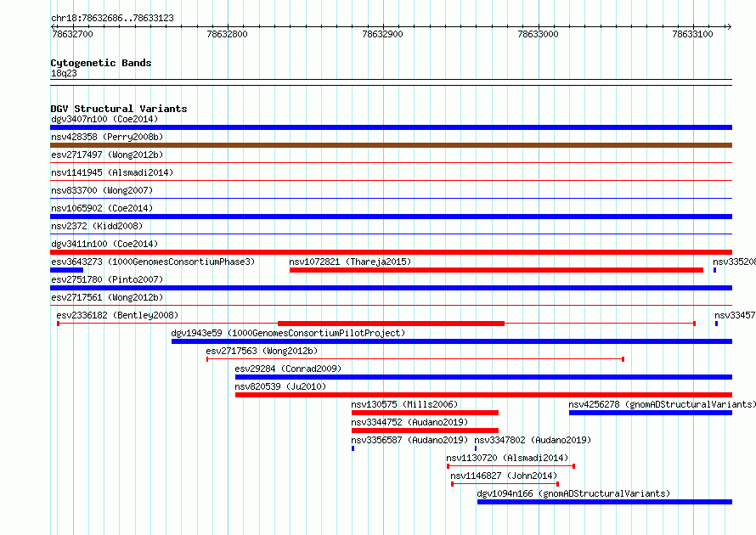Click esv3643273 (1000GenomesConsortiumPhase3) label
Viewport: 756px width, 535px height.
153,262
